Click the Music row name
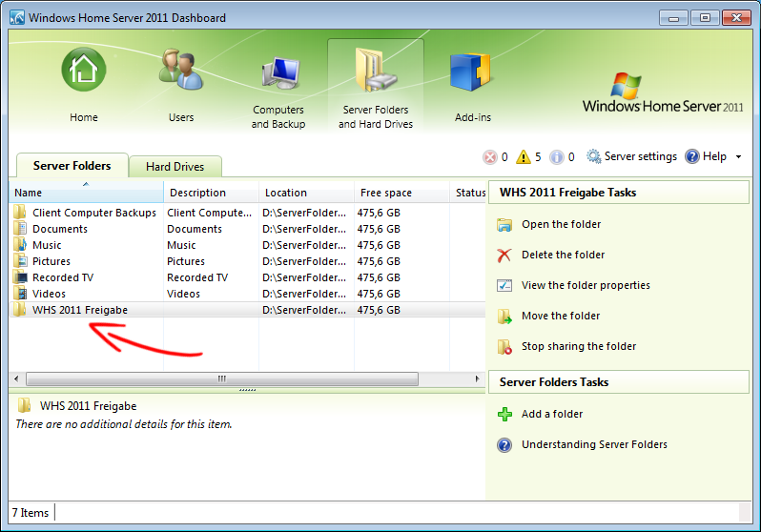Screen dimensions: 761x532 click(x=47, y=245)
